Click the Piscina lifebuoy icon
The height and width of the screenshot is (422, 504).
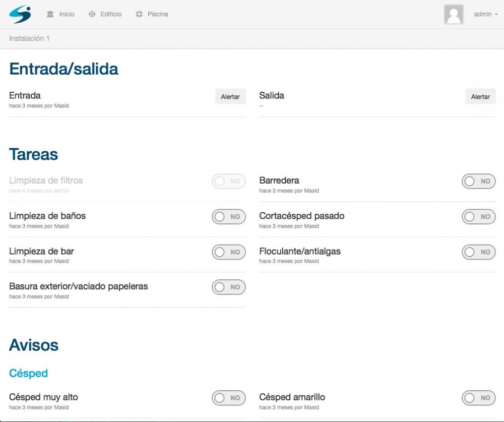click(x=139, y=14)
